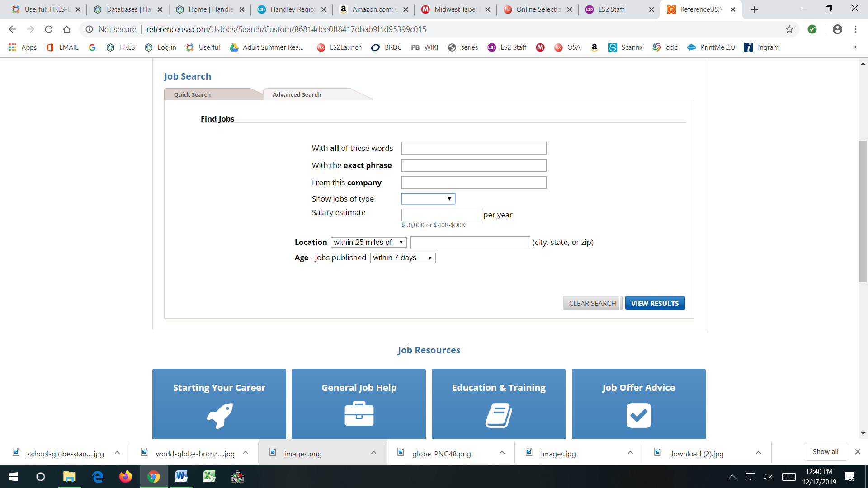Open the Job Offer Advice checkmark icon
The height and width of the screenshot is (488, 868).
[x=638, y=415]
